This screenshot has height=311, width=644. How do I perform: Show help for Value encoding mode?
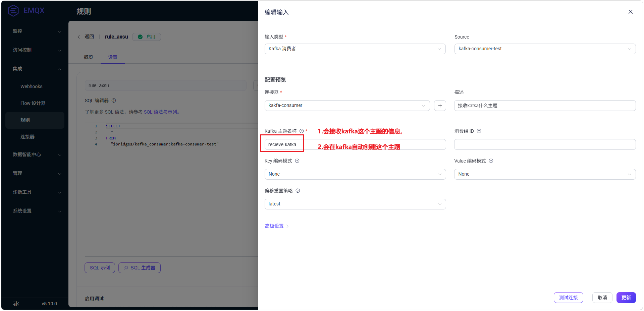(491, 161)
